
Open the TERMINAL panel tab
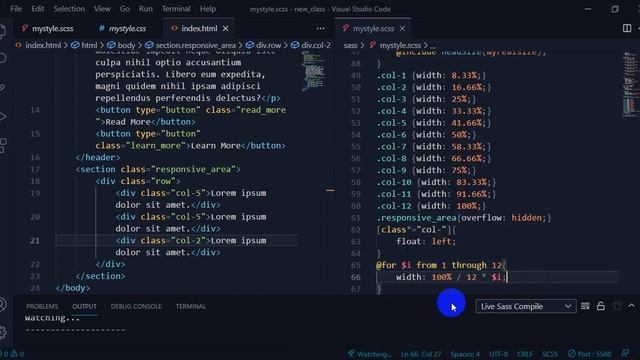[191, 306]
